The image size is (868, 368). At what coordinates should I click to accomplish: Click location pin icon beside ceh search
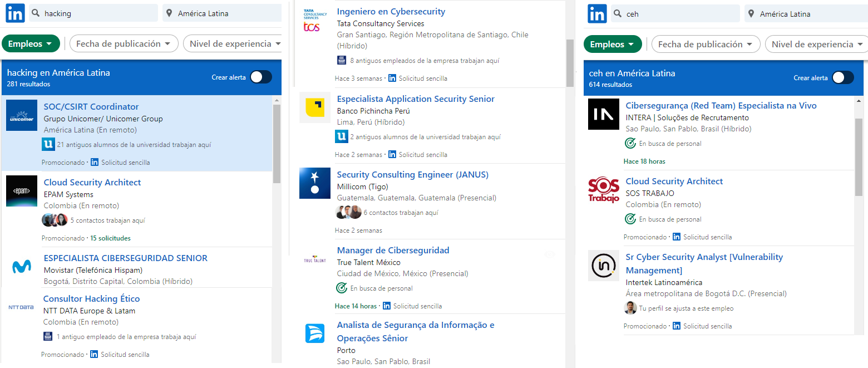pos(752,14)
